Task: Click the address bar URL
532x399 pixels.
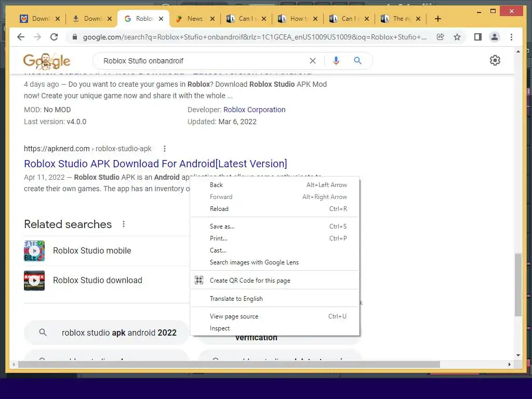Action: coord(255,37)
